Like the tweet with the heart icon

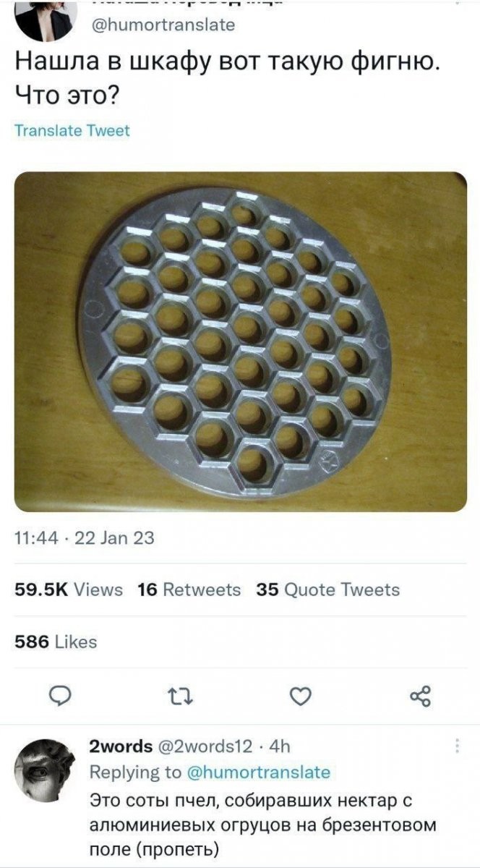tap(300, 696)
